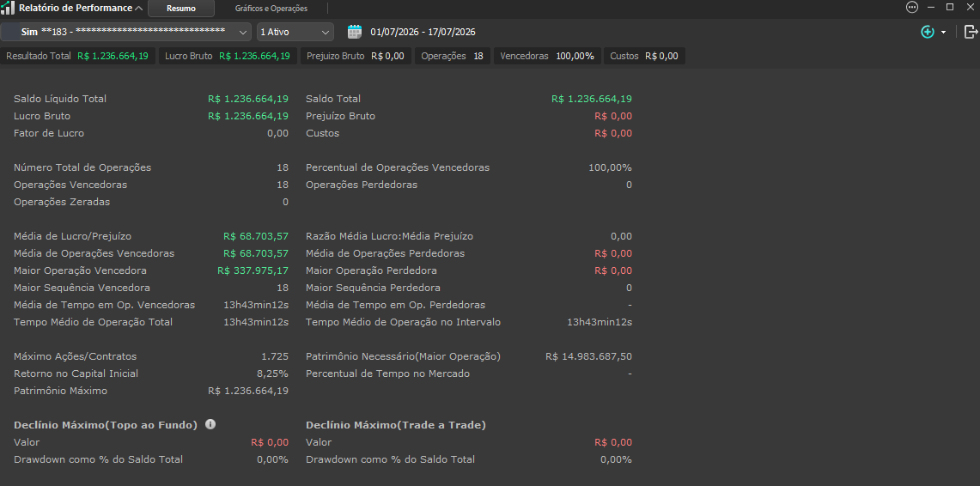
Task: Click the Razão Média Lucro:Média Prejuízo label
Action: (x=389, y=236)
